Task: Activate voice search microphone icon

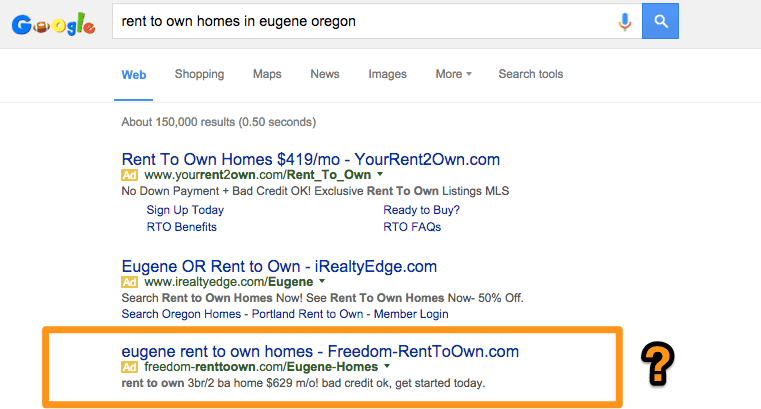Action: (625, 21)
